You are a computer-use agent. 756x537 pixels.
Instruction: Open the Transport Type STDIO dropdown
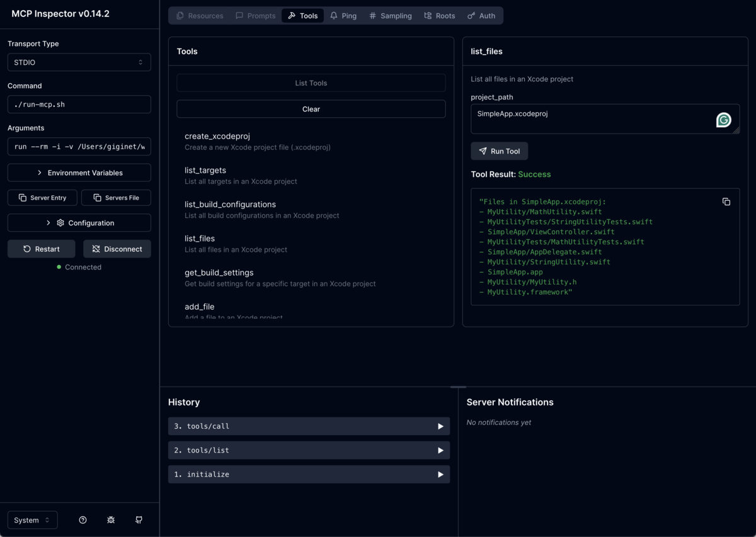pos(79,62)
